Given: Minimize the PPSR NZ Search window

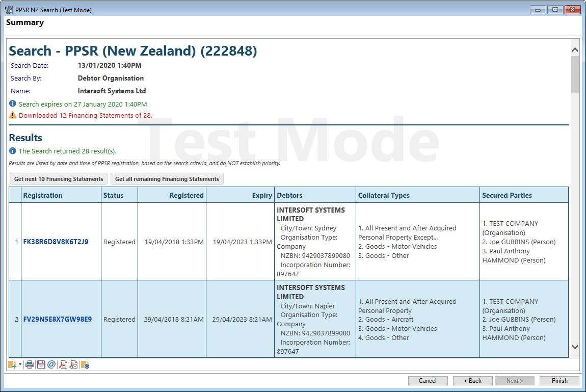Looking at the screenshot, I should (x=538, y=10).
